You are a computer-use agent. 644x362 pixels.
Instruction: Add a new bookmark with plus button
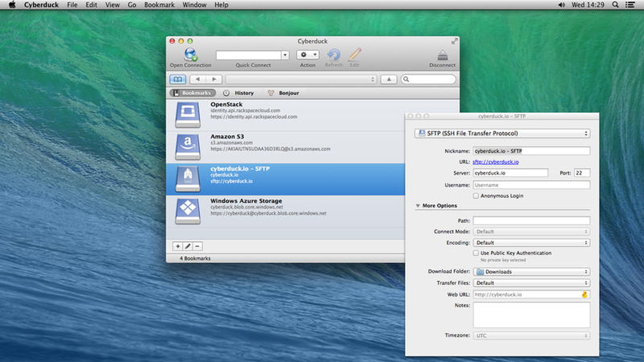coord(178,246)
